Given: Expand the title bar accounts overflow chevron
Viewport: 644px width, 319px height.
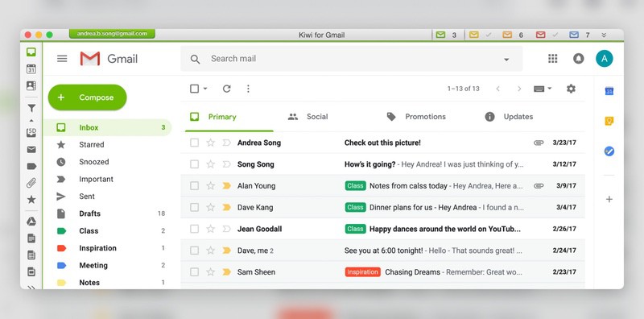Looking at the screenshot, I should (x=604, y=35).
